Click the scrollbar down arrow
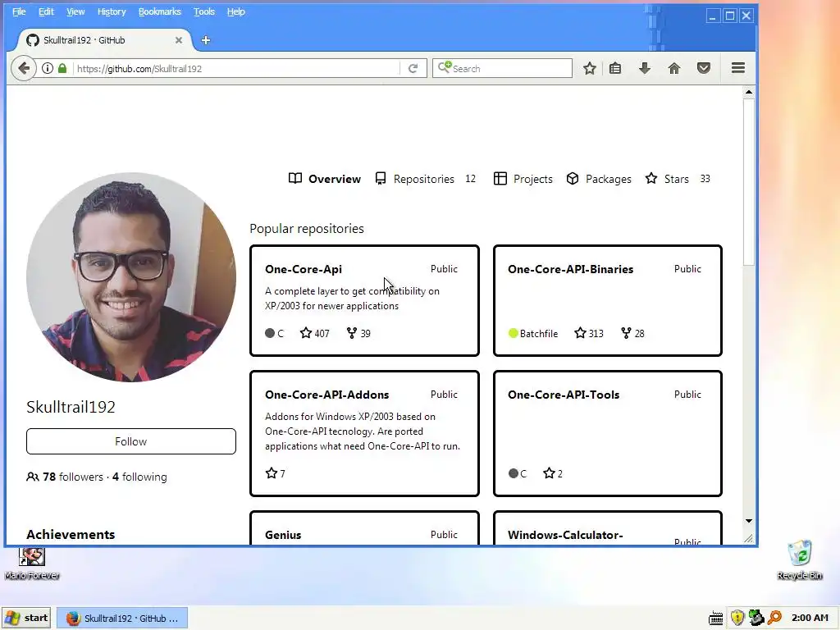Image resolution: width=840 pixels, height=630 pixels. coord(749,521)
